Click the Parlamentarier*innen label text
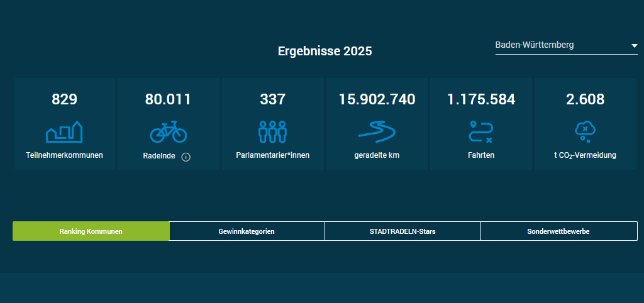This screenshot has height=303, width=644. [x=272, y=155]
